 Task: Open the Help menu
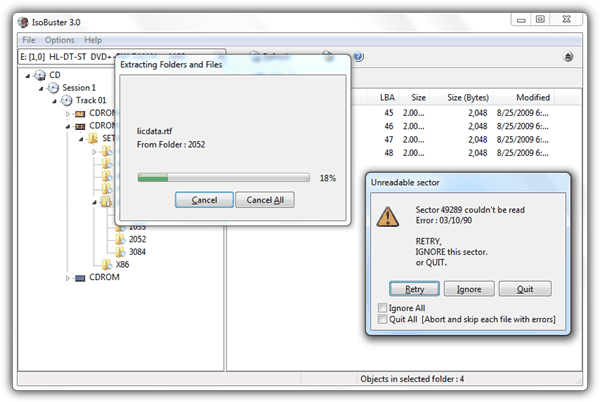point(93,40)
